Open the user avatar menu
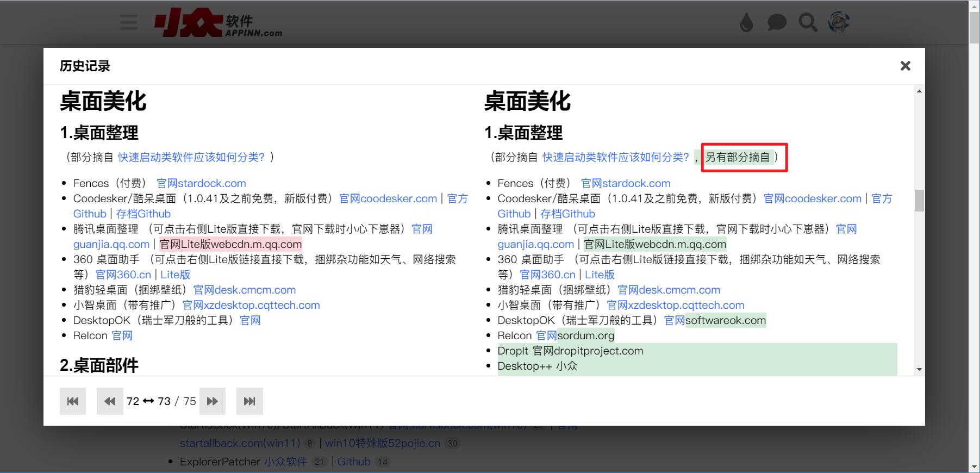Viewport: 980px width, 473px height. point(839,23)
